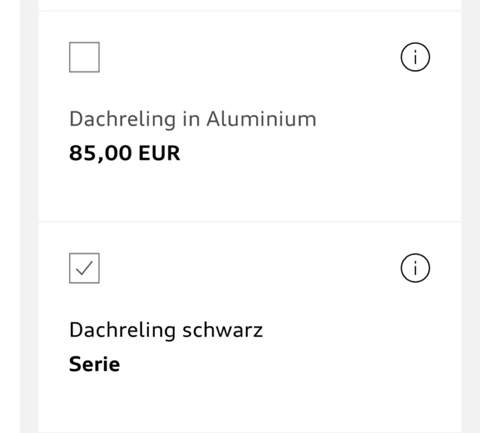Select the empty square box for aluminium roof rails
Image resolution: width=500 pixels, height=433 pixels.
coord(84,57)
